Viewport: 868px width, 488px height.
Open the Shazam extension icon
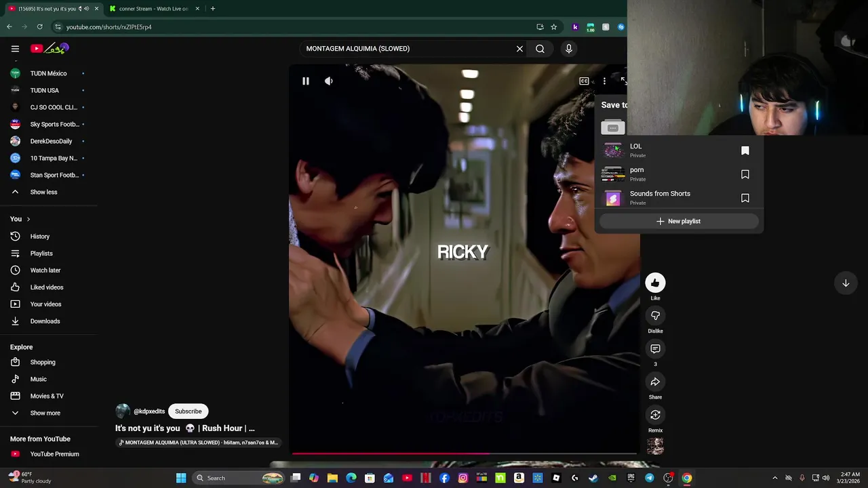tap(620, 27)
